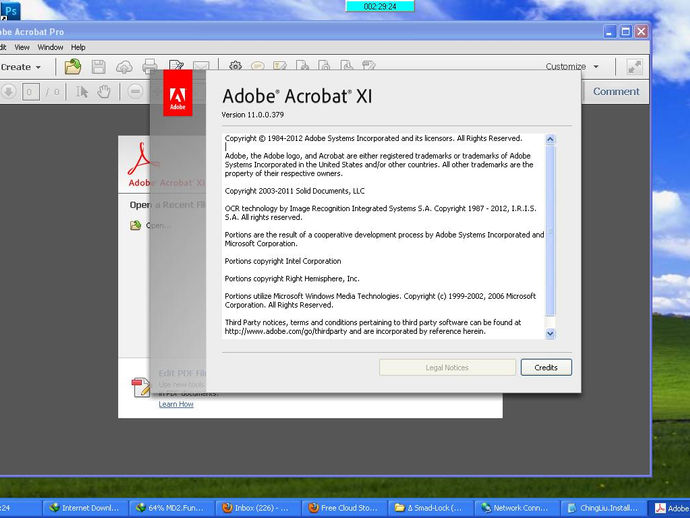Toggle the read mode expand icon

pos(634,67)
